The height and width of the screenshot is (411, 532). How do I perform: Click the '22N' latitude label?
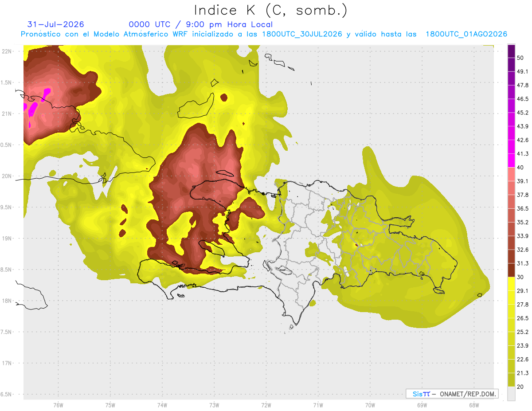point(7,51)
